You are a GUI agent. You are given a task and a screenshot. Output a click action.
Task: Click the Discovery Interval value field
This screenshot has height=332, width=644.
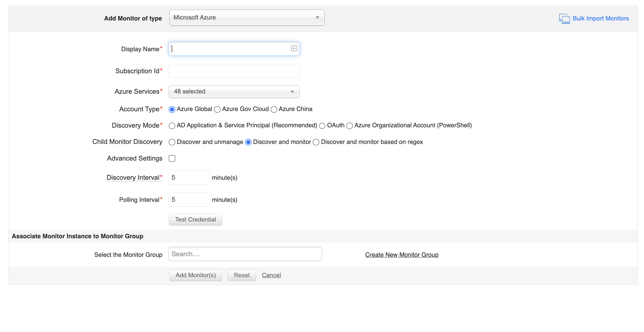tap(189, 178)
